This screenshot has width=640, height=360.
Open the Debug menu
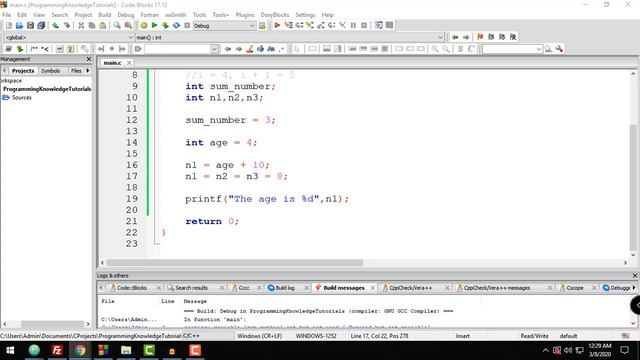(x=126, y=15)
